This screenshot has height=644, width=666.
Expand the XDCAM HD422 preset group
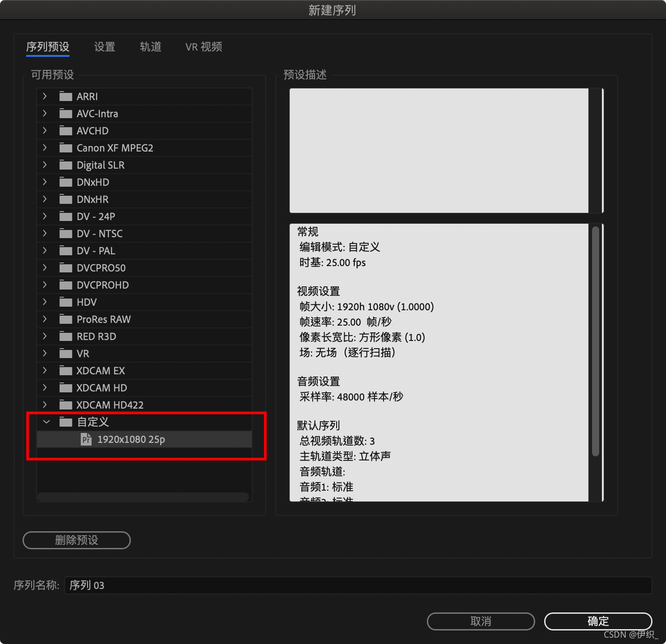45,405
